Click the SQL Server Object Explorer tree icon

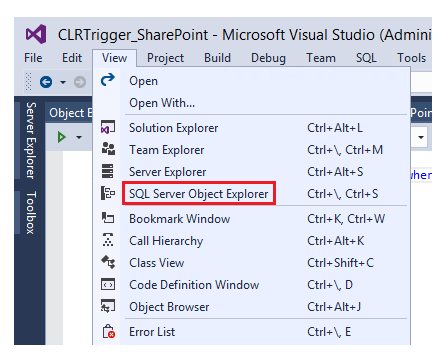[108, 193]
